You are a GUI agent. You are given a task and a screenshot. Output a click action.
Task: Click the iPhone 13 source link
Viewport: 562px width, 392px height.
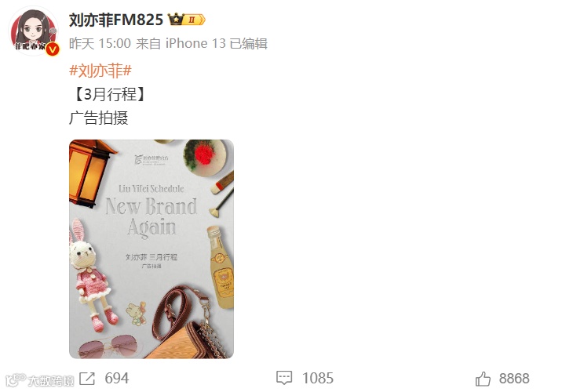[x=195, y=43]
